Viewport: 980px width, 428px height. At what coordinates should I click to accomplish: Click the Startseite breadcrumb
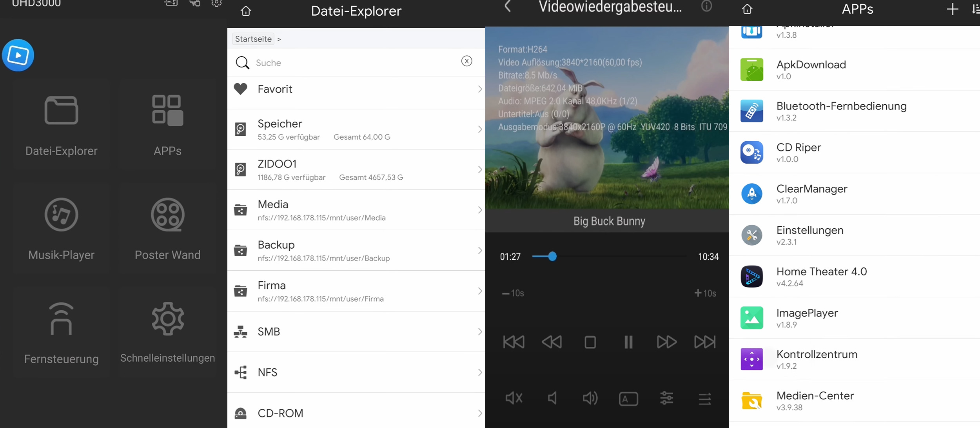[253, 39]
